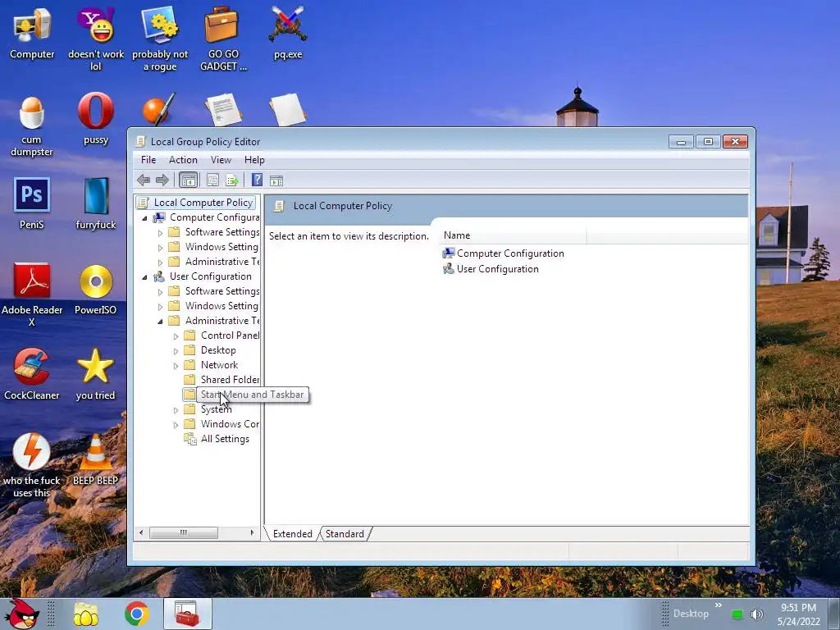Select Software Settings under User Configuration
This screenshot has width=840, height=630.
(x=214, y=291)
